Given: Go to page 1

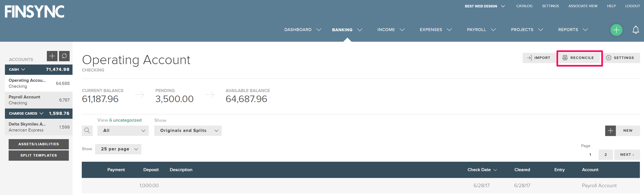Looking at the screenshot, I should pyautogui.click(x=590, y=155).
